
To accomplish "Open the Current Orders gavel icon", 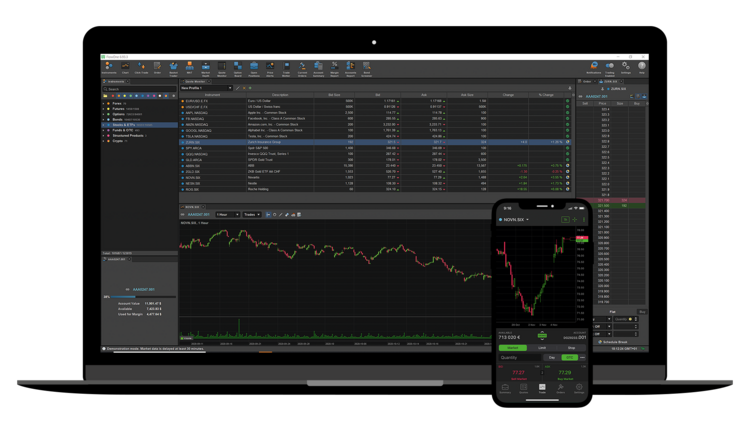I will coord(302,68).
